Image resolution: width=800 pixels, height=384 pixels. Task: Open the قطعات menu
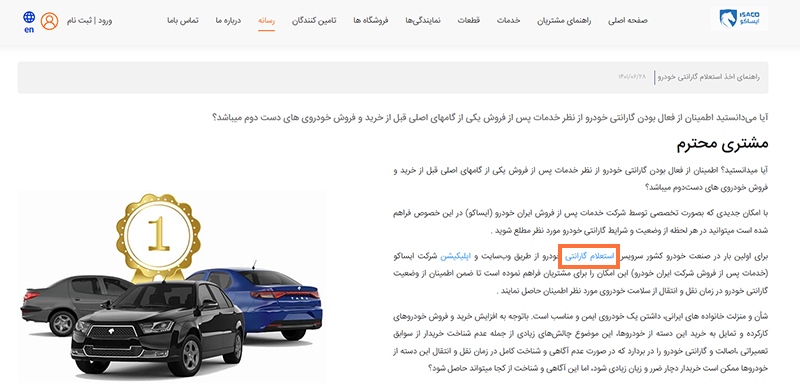click(469, 20)
